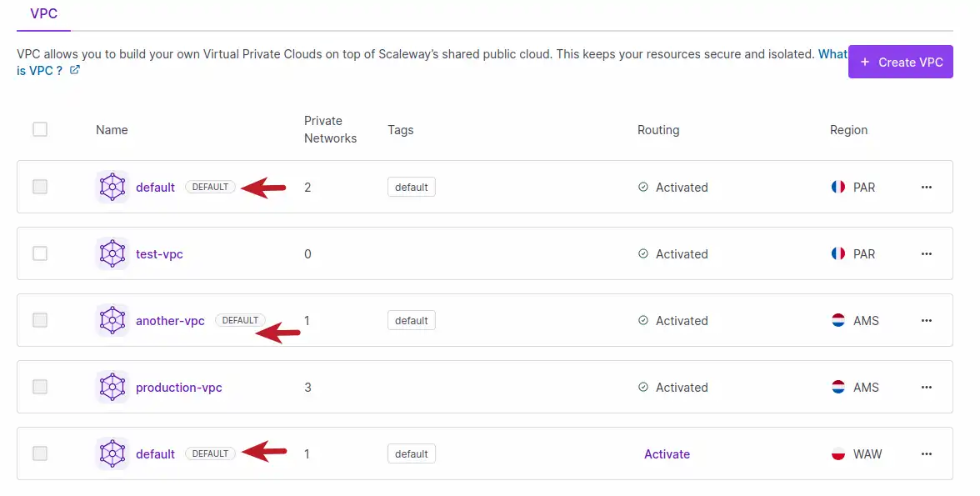Click the PAR region label in test-vpc row
Screen dimensions: 980x496
pyautogui.click(x=864, y=254)
